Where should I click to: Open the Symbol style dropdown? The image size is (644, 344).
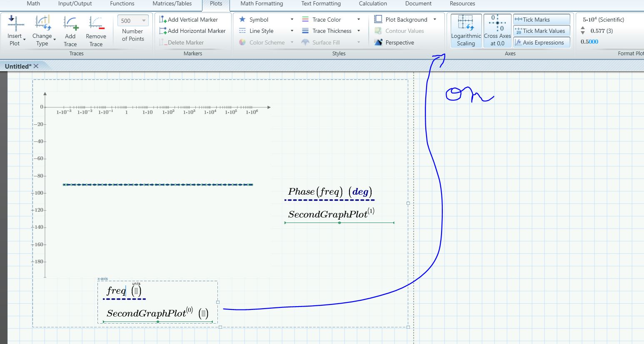point(292,20)
